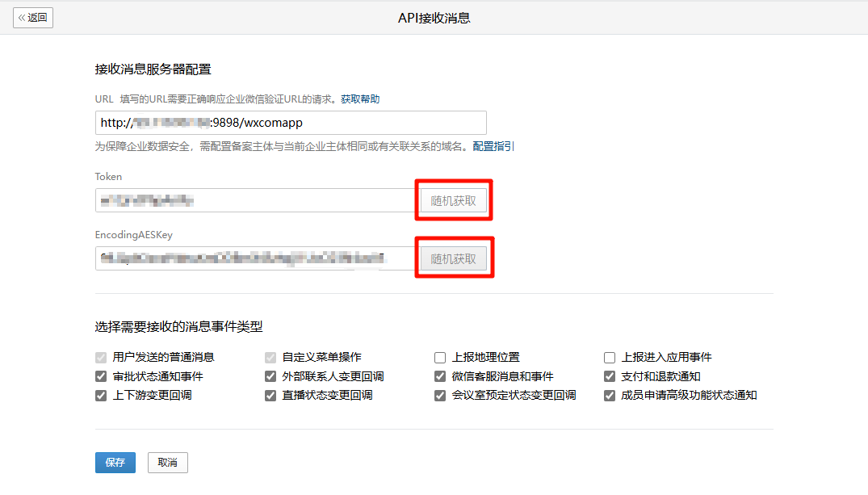Open the 配置指引 guide link
Screen dimensions: 868x495
click(493, 146)
